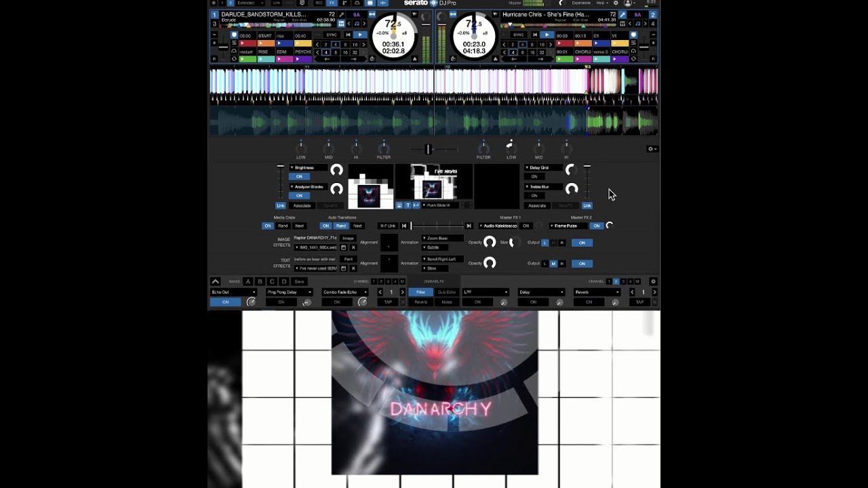The height and width of the screenshot is (488, 868).
Task: Enable SYNC on the right deck
Action: [519, 35]
